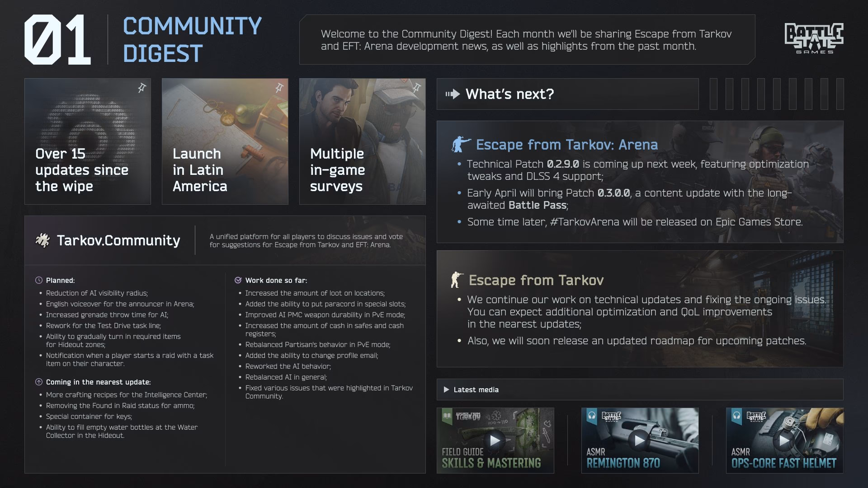868x488 pixels.
Task: Click Fixed various issues highlighted in Tarkov Community
Action: point(329,392)
